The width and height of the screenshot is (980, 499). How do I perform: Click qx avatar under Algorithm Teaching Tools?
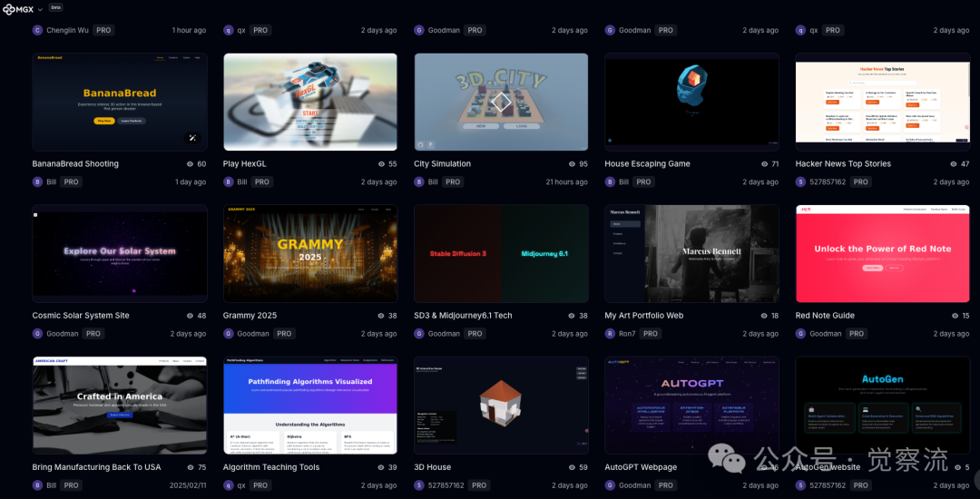[x=229, y=485]
